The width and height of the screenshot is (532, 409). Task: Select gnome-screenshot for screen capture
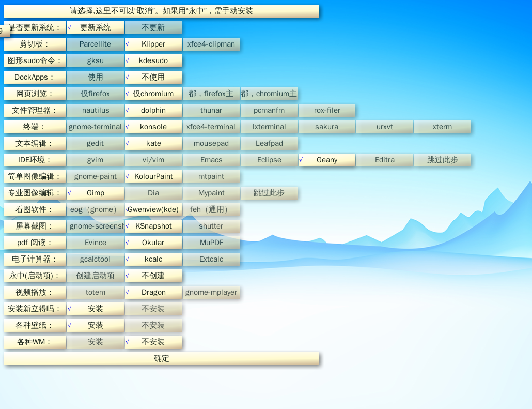[x=96, y=226]
